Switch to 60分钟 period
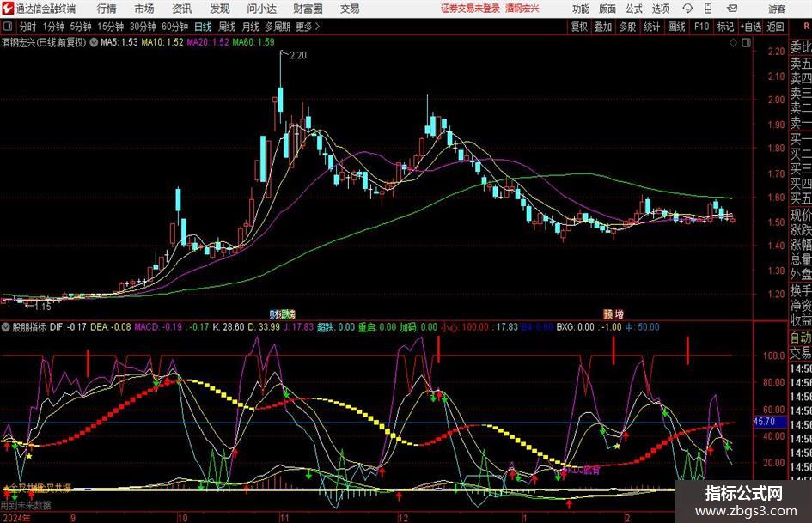Viewport: 812px width, 523px height. (x=174, y=27)
